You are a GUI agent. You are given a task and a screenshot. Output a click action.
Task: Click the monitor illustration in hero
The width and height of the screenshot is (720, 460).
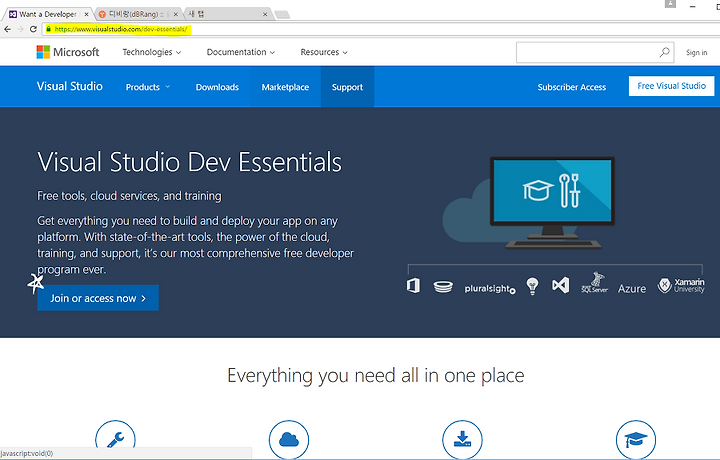[552, 202]
